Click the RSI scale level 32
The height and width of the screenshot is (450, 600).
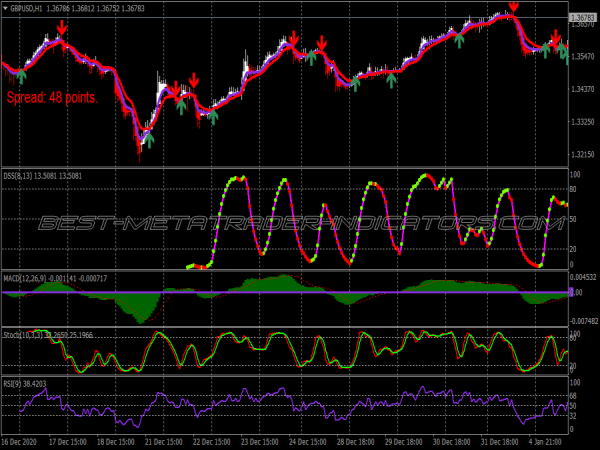[x=573, y=416]
